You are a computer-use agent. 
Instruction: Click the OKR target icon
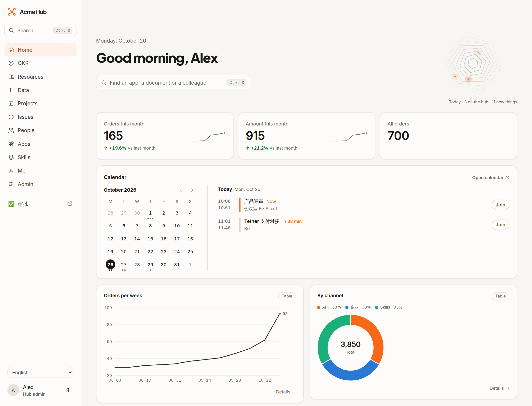click(11, 63)
